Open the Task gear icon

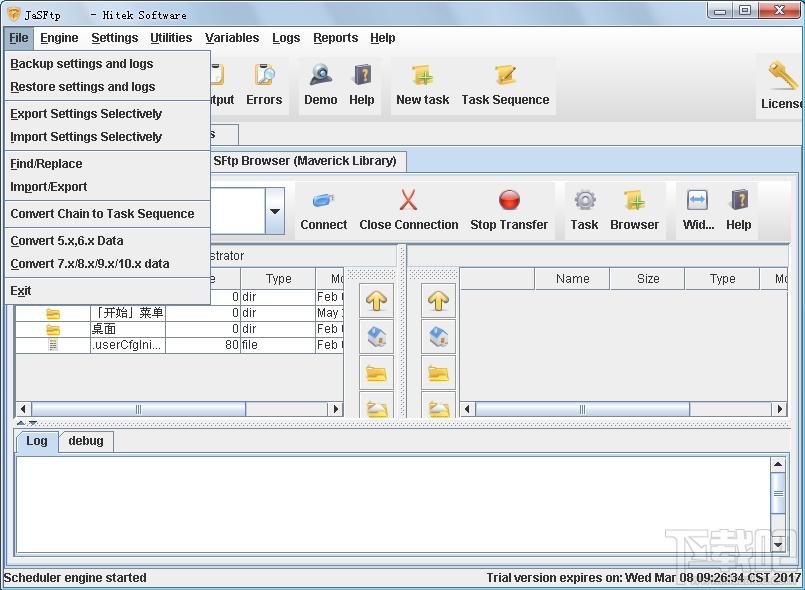pos(584,211)
